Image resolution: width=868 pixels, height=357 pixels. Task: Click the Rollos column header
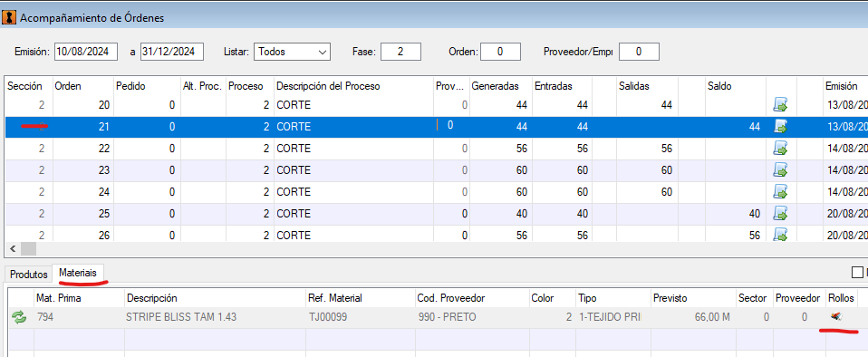point(840,298)
